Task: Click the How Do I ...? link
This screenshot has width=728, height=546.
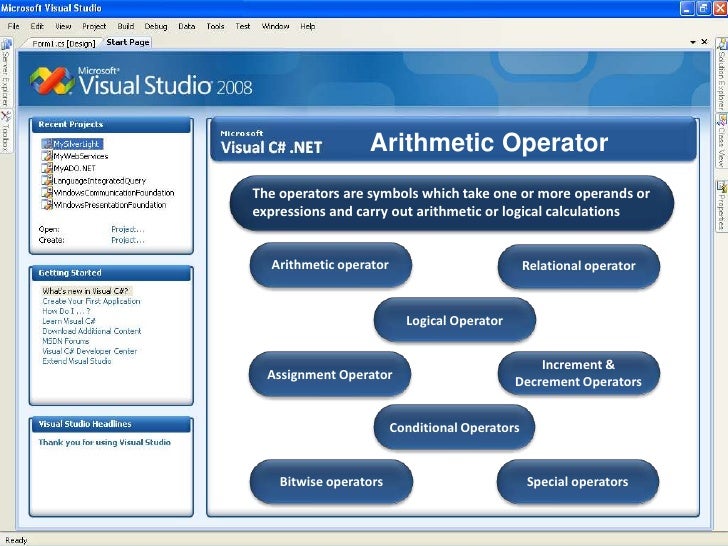Action: coord(66,311)
